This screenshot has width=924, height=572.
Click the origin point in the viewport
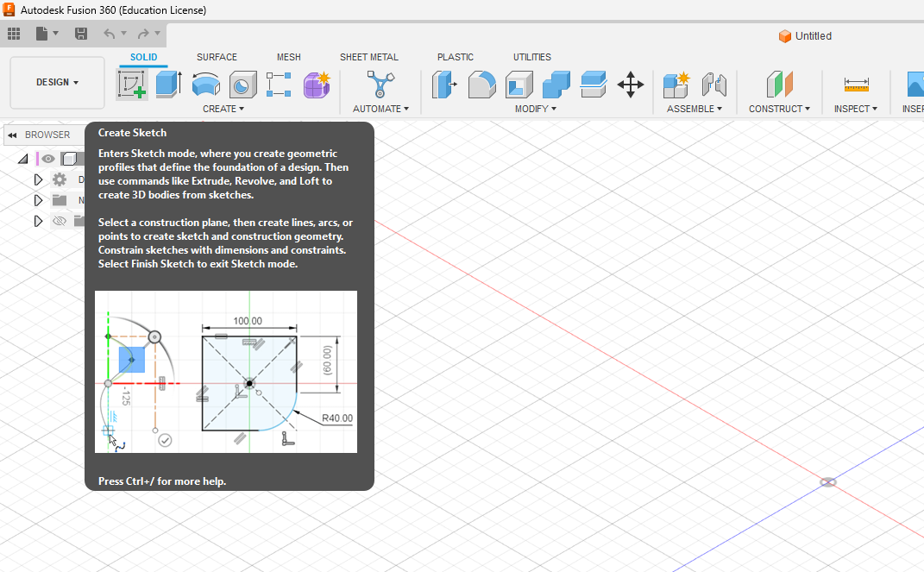pos(828,482)
